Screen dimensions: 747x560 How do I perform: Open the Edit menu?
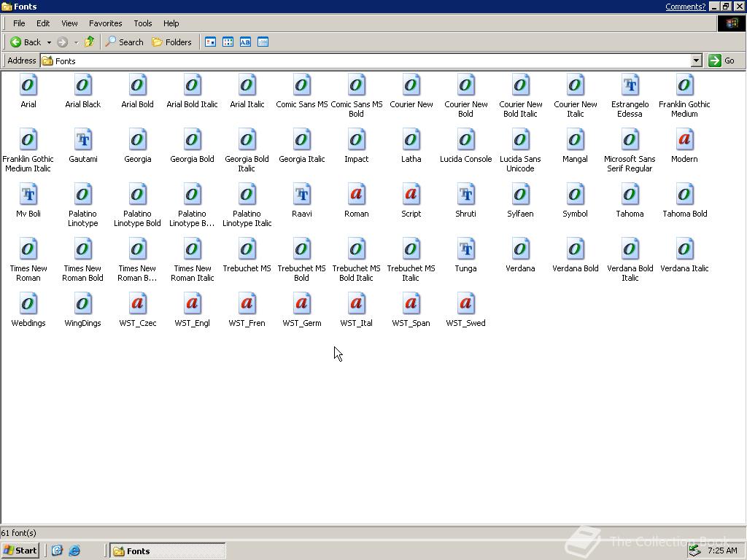pyautogui.click(x=43, y=23)
